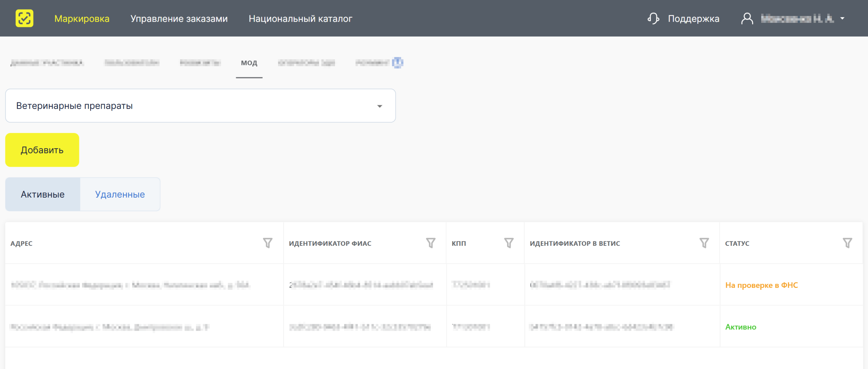The image size is (868, 369).
Task: Open the filter for the СТАТУС column
Action: (848, 243)
